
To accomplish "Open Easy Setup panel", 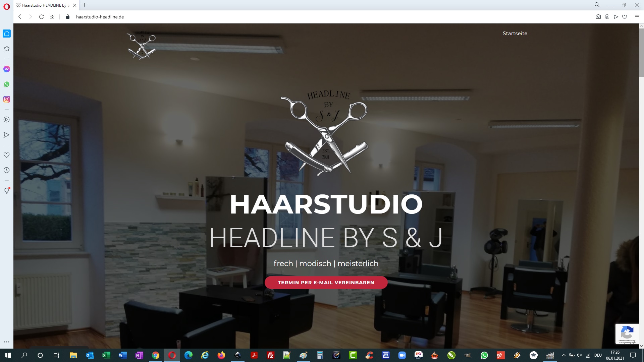I will (637, 17).
